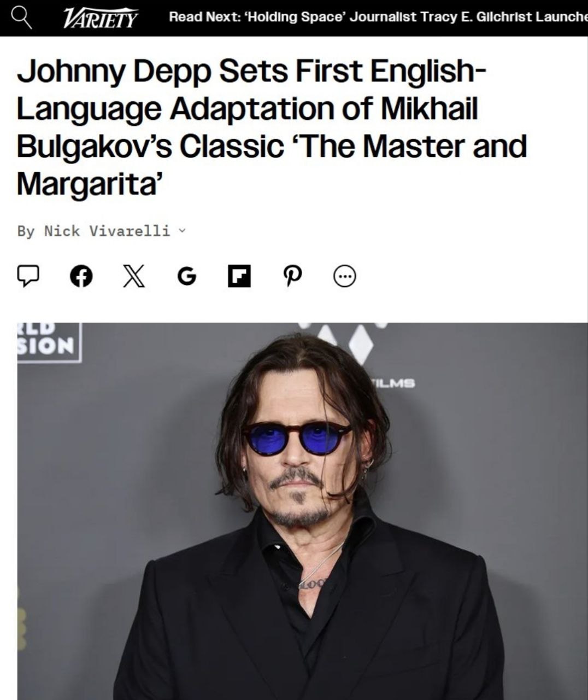Expand the chevron beside Nick Vivarelli

(182, 231)
